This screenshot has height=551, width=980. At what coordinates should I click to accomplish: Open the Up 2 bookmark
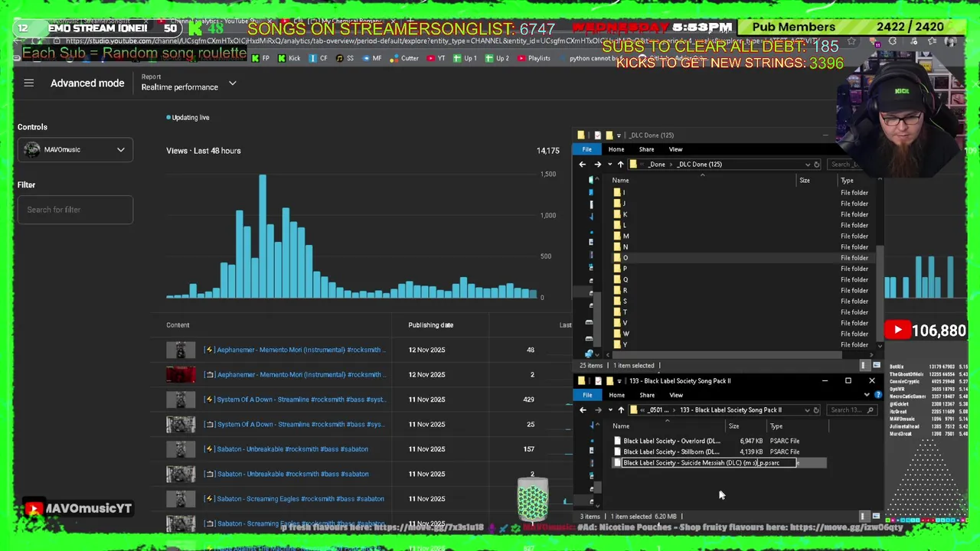tap(497, 58)
